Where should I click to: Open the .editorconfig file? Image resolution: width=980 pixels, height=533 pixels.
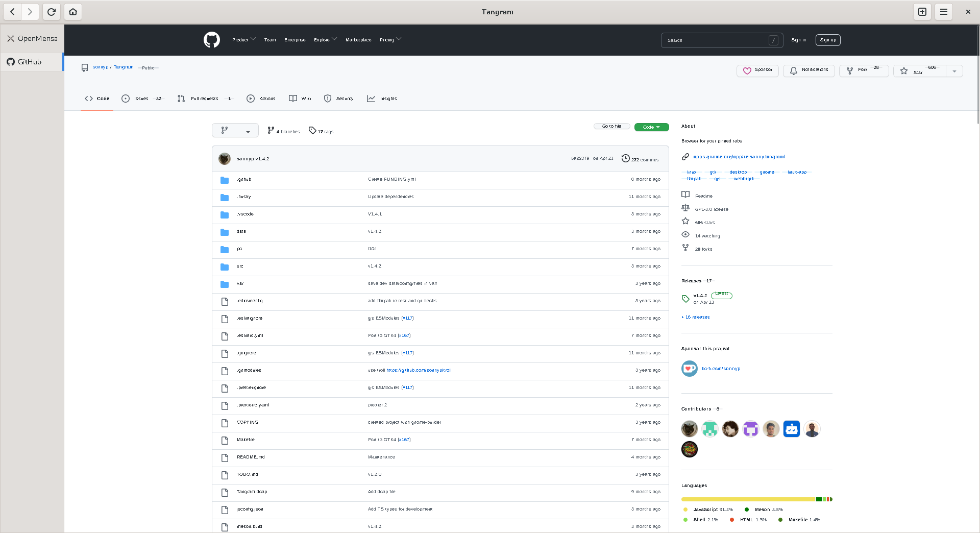pos(250,301)
